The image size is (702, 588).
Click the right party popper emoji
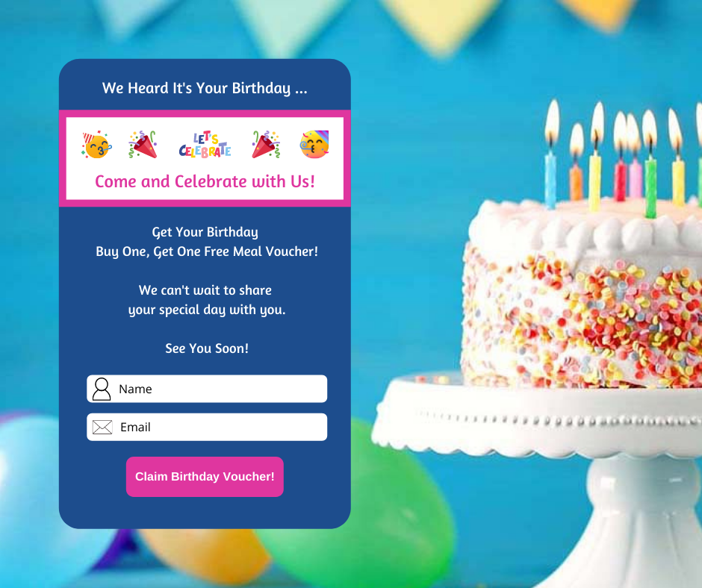click(267, 145)
